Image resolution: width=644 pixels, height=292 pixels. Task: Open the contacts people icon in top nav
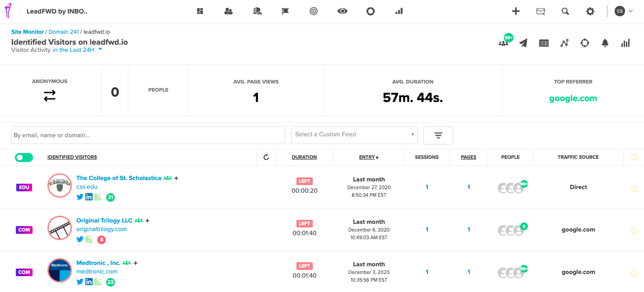(228, 11)
